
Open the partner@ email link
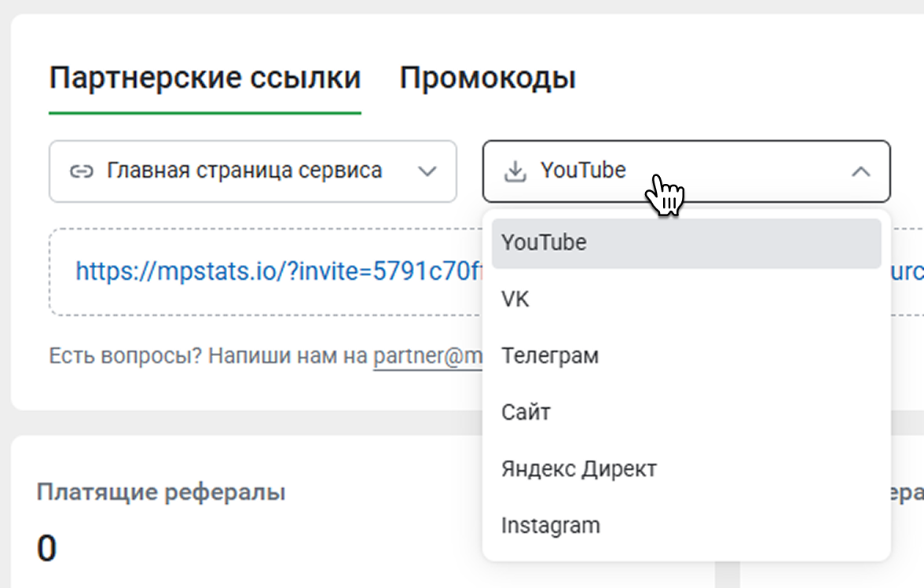[x=428, y=357]
